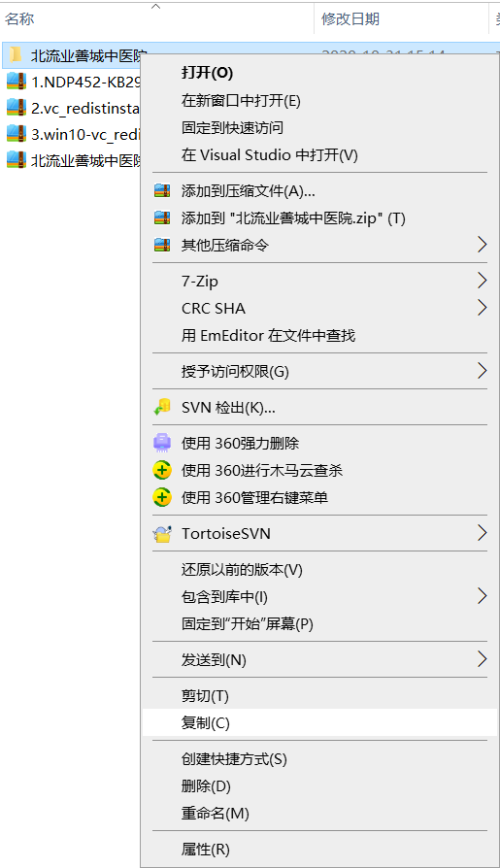The image size is (500, 868).
Task: Expand the CRC SHA submenu arrow
Action: point(483,308)
